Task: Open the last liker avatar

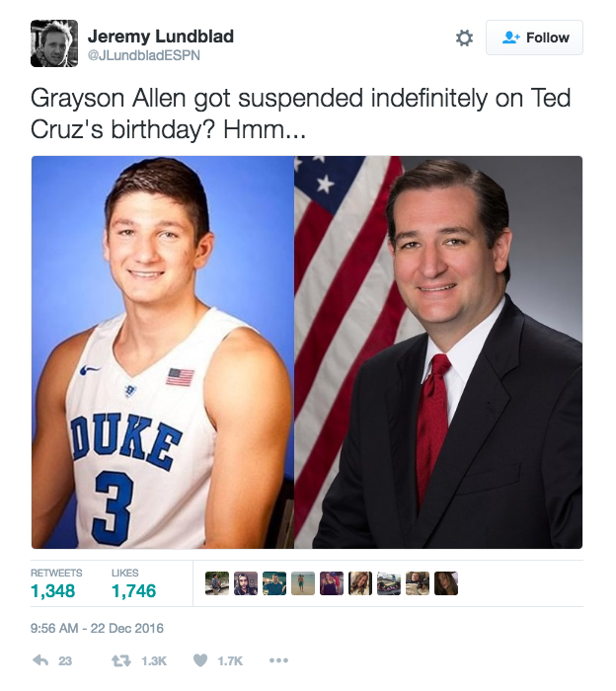Action: 446,583
